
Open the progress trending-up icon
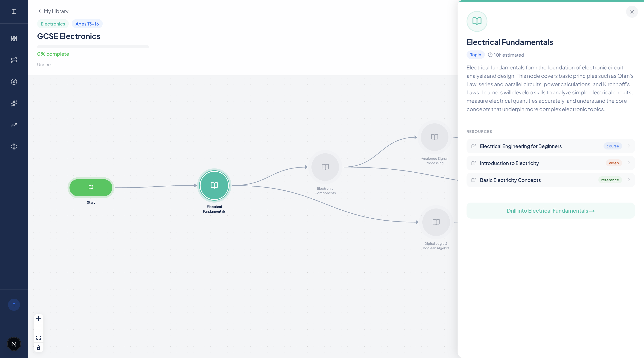(14, 125)
